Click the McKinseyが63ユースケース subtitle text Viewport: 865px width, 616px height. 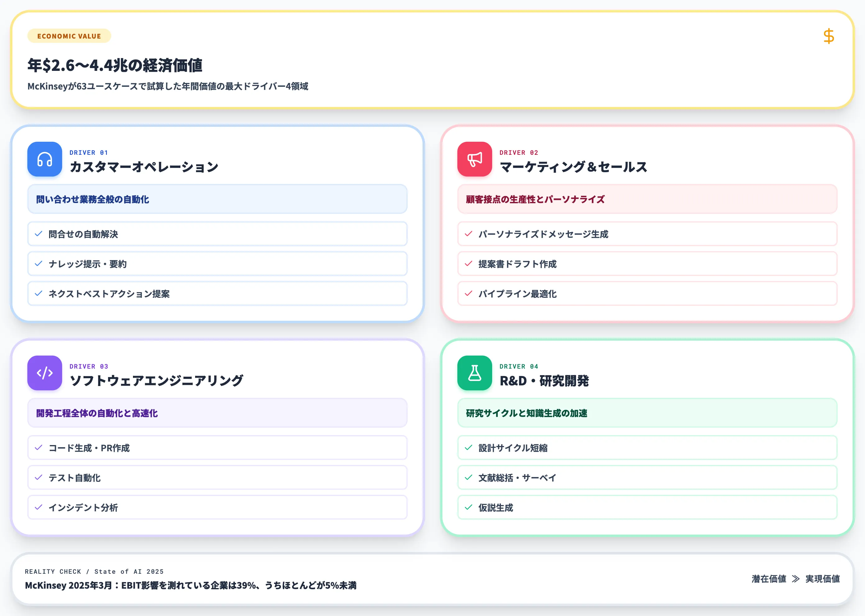coord(167,86)
